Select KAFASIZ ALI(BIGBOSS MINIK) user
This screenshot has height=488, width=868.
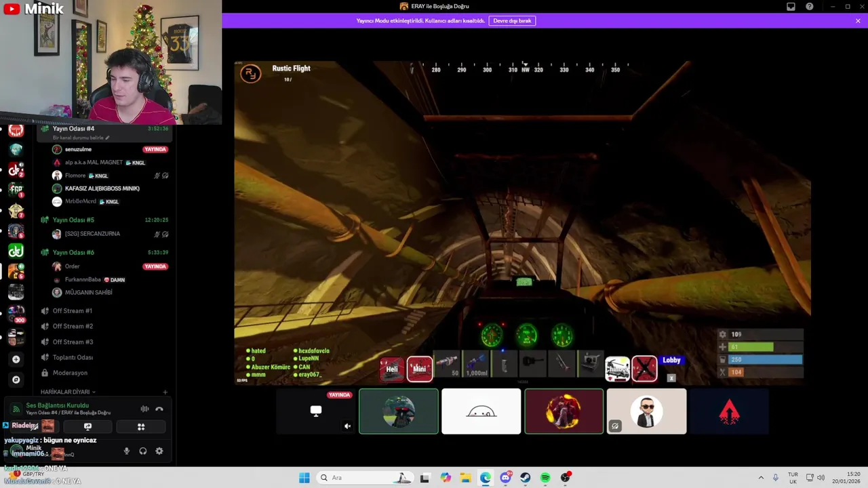click(102, 188)
